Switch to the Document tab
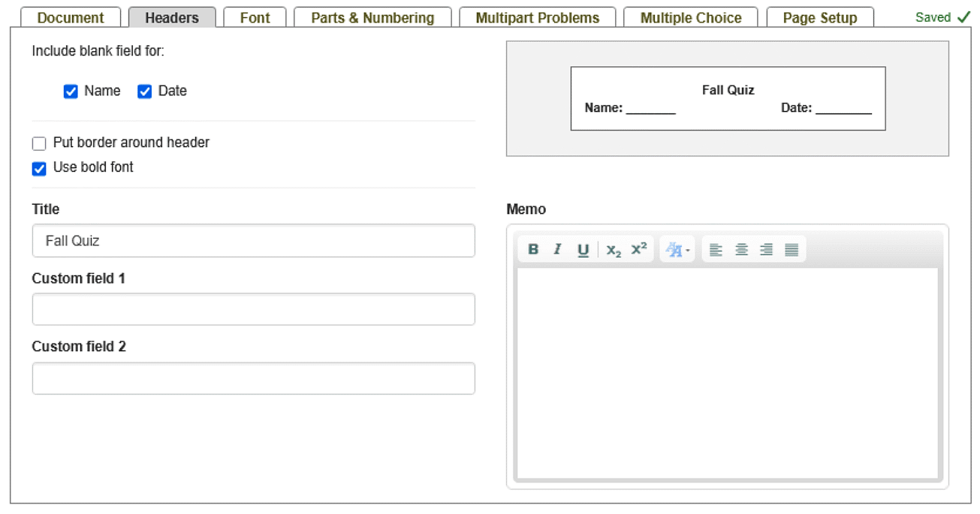The width and height of the screenshot is (980, 514). click(x=71, y=18)
